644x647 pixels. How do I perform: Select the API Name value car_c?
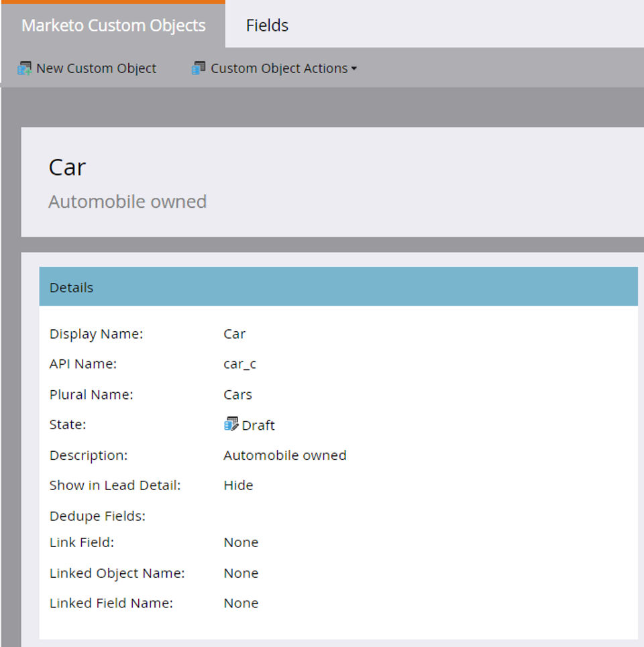240,364
